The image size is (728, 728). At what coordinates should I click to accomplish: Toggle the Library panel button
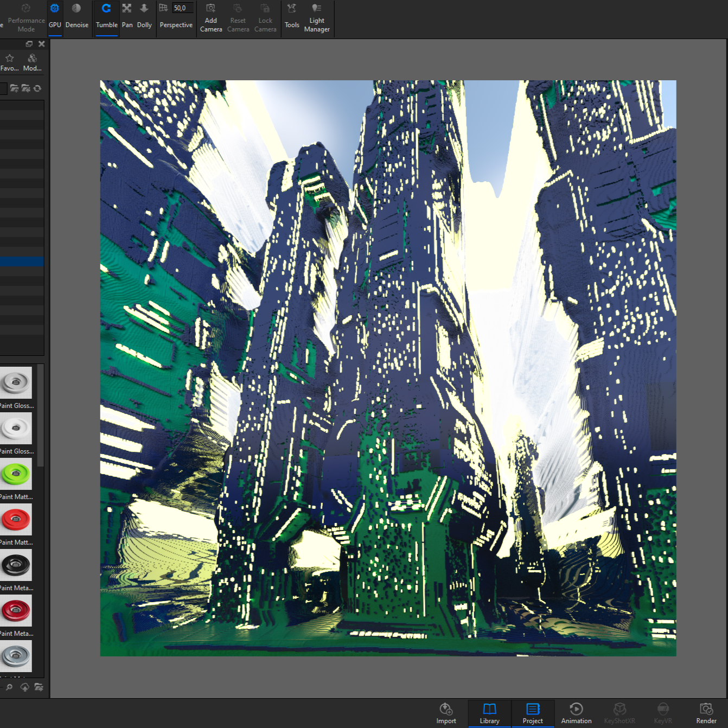click(489, 713)
